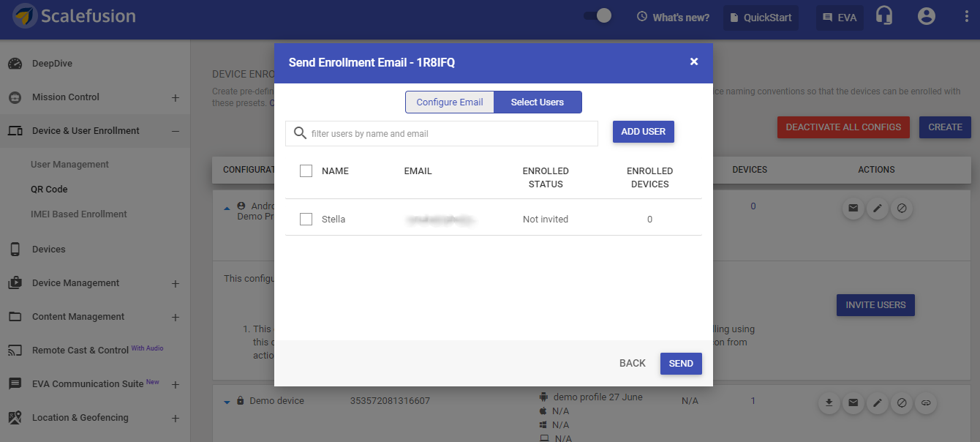Click edit pencil in Demo device row
This screenshot has height=442, width=980.
(877, 402)
